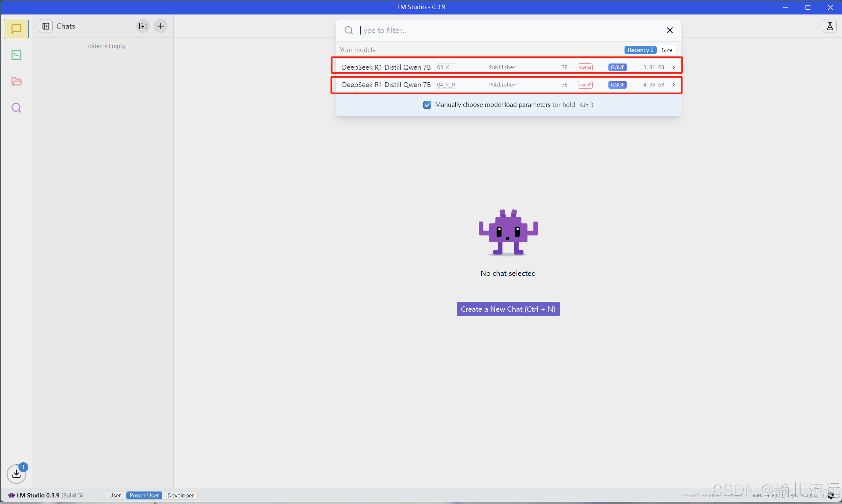Open the Downloads panel icon
Screen dimensions: 842x504
tap(16, 474)
